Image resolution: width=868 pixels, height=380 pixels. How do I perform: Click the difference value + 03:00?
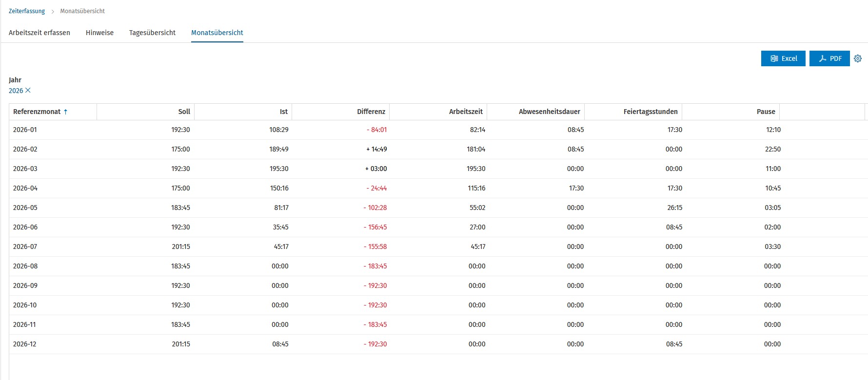[376, 169]
